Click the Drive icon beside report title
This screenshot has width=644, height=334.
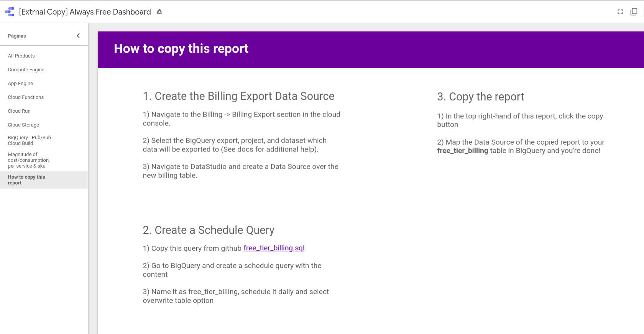pyautogui.click(x=159, y=12)
